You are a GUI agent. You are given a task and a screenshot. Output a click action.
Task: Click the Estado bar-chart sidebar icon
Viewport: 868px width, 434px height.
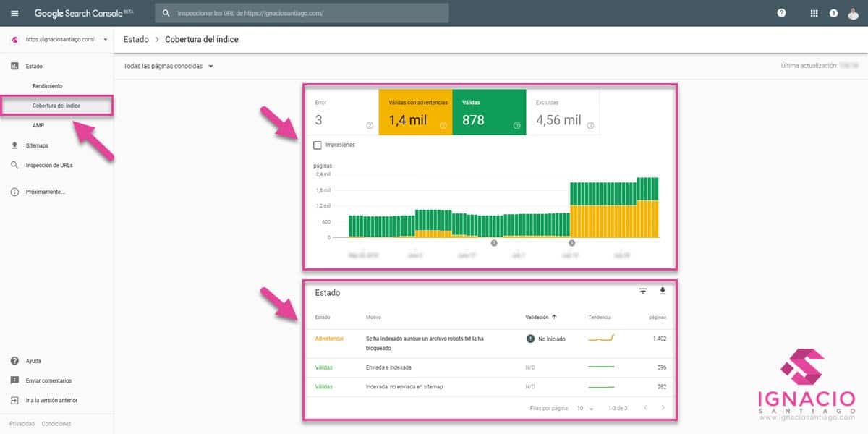point(14,66)
